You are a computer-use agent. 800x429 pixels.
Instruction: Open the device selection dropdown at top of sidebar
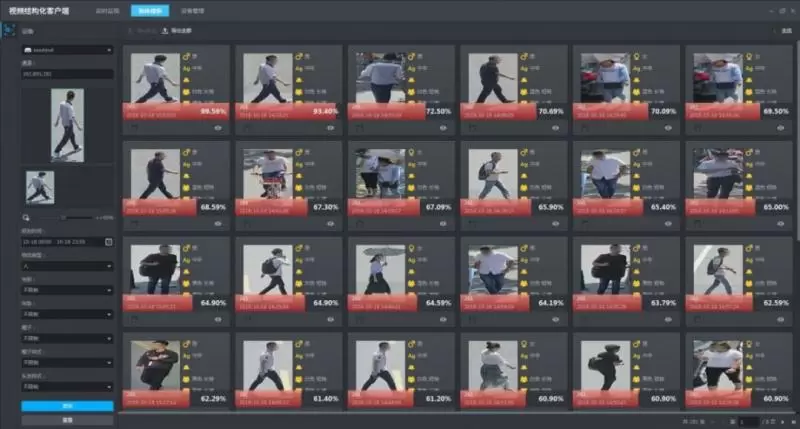tap(66, 49)
